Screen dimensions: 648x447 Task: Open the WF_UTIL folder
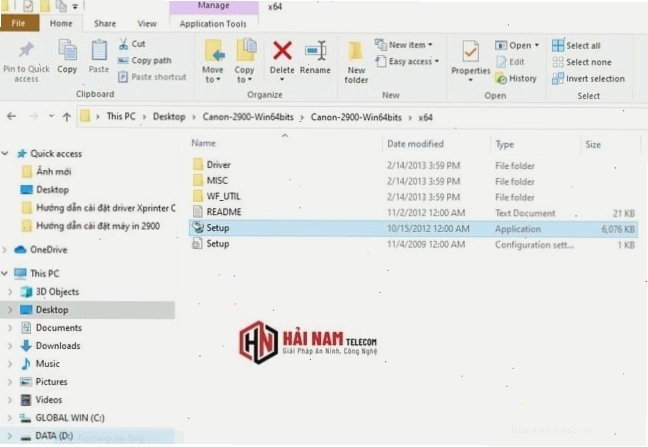(x=413, y=197)
